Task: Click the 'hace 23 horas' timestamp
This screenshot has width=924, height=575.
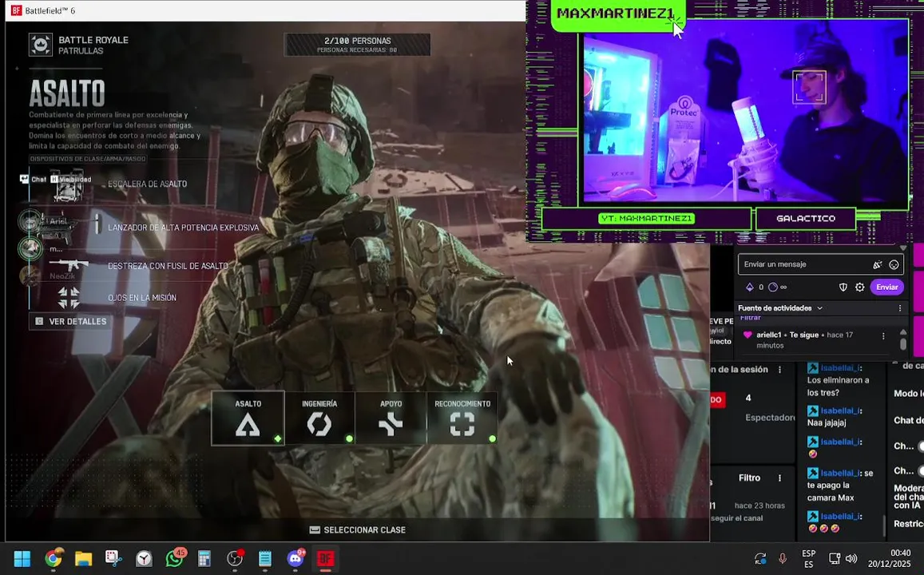Action: tap(759, 506)
